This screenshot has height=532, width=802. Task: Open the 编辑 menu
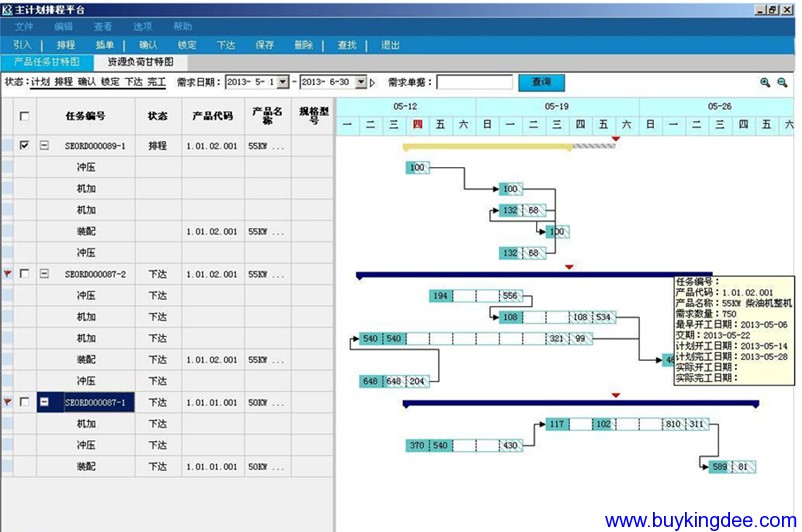(63, 27)
